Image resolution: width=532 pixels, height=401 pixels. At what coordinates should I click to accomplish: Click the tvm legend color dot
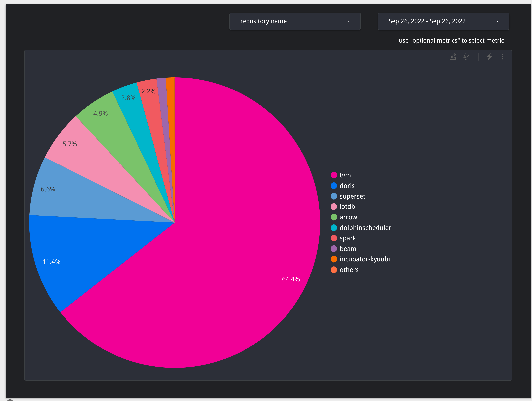[334, 175]
